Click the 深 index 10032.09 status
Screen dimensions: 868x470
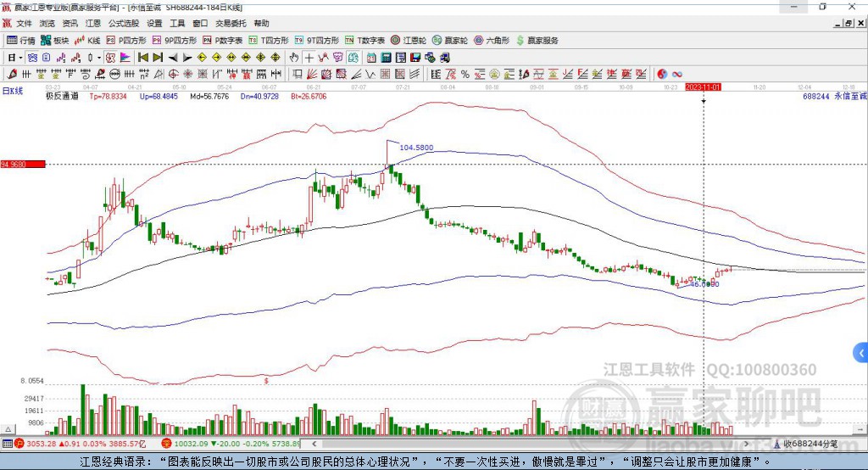pos(231,444)
